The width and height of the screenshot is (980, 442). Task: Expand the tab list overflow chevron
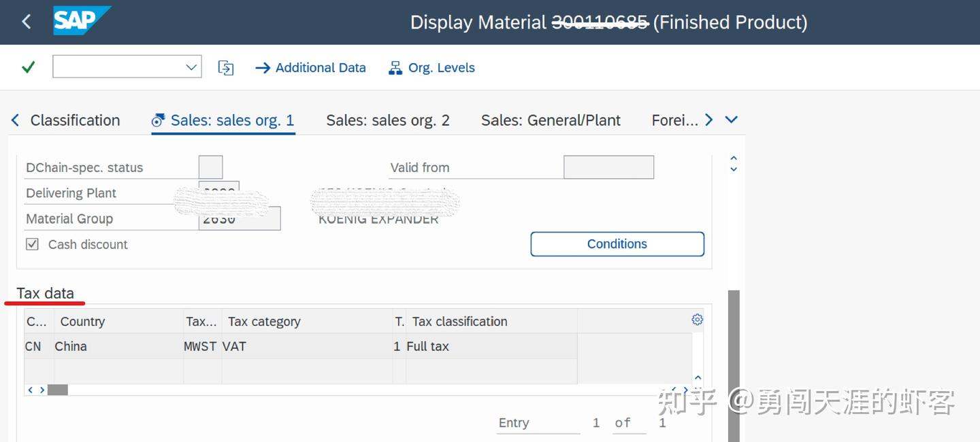pyautogui.click(x=732, y=120)
